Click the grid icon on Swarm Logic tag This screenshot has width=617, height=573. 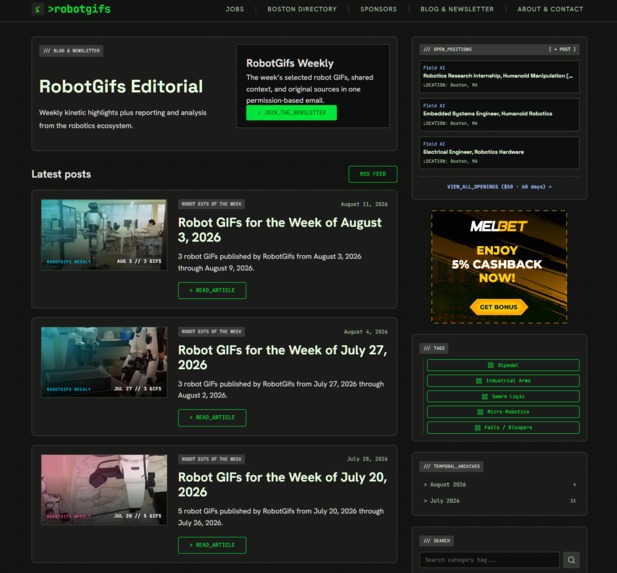pos(484,396)
